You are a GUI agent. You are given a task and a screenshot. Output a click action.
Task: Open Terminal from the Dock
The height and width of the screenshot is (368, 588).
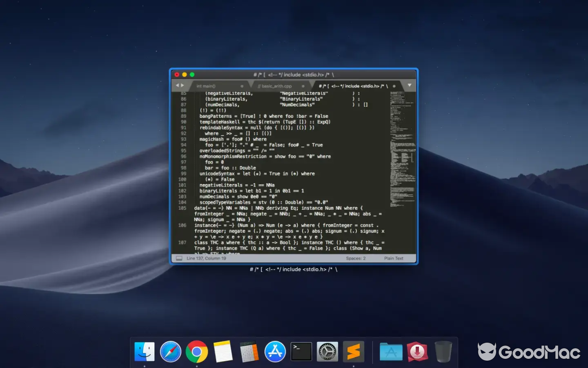tap(301, 351)
